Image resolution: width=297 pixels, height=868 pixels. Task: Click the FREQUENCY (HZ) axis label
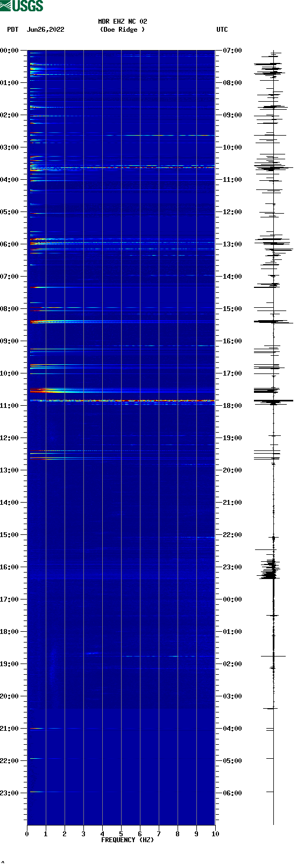pyautogui.click(x=128, y=840)
